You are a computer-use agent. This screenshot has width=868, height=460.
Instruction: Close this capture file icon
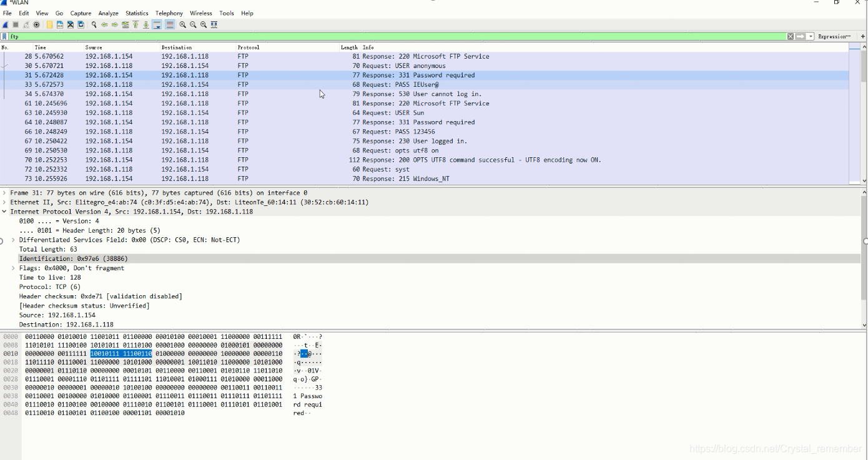click(x=71, y=25)
